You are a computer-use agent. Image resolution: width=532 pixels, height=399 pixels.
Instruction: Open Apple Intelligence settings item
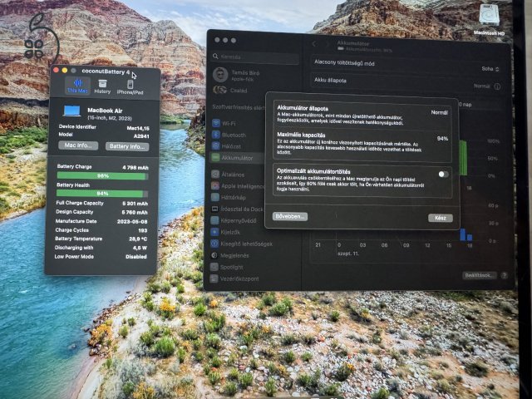pyautogui.click(x=238, y=186)
